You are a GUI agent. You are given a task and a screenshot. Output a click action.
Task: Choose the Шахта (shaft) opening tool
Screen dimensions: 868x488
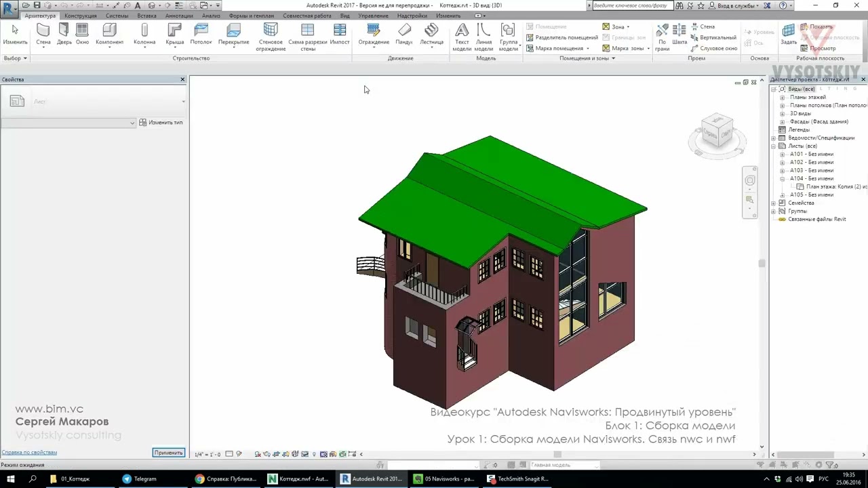tap(679, 35)
